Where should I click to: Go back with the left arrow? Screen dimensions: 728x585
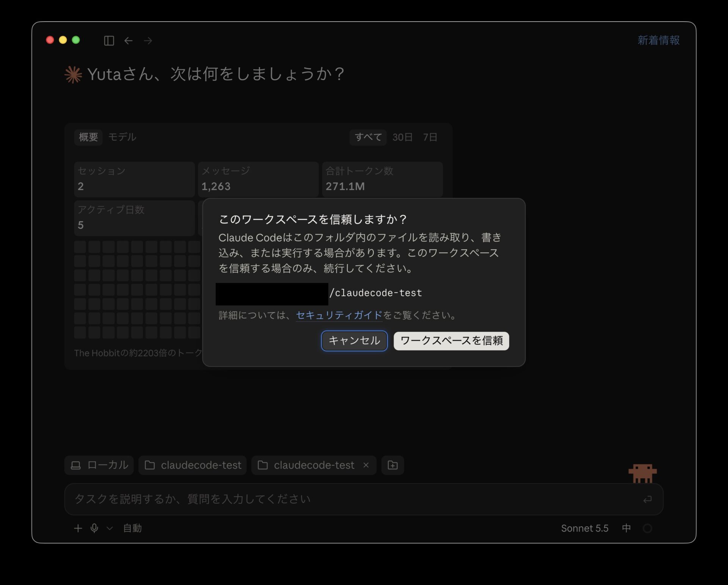(129, 41)
